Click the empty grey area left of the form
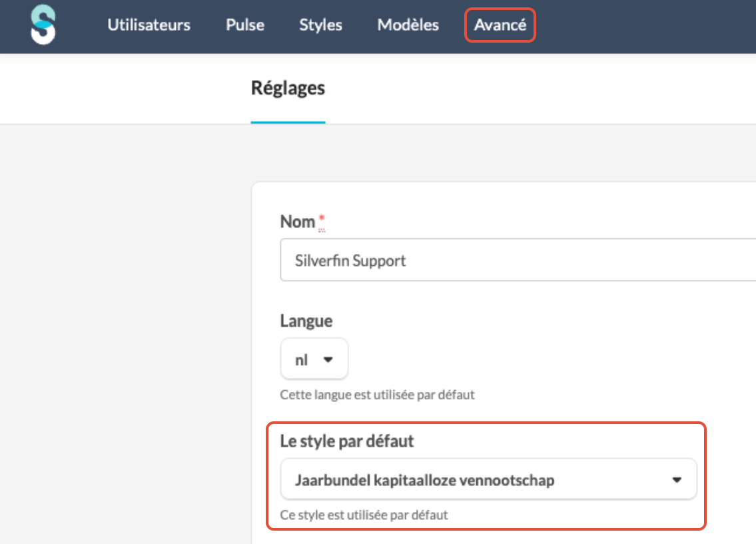The height and width of the screenshot is (544, 756). (x=120, y=333)
